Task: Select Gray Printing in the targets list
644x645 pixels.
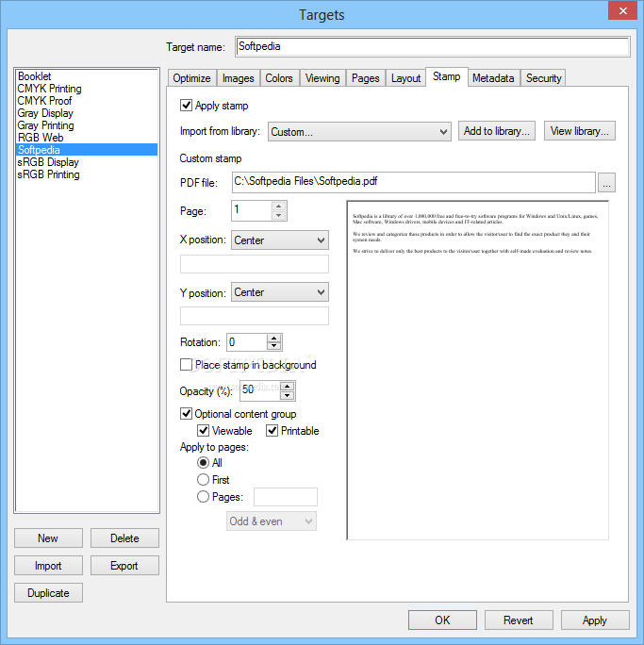Action: point(87,125)
